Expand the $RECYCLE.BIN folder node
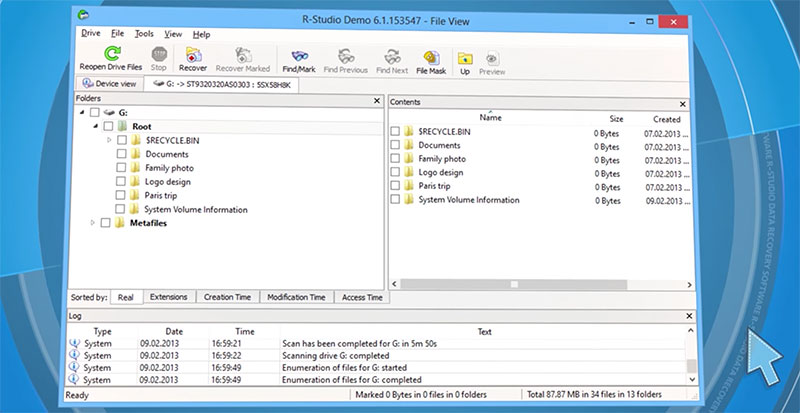Image resolution: width=800 pixels, height=413 pixels. click(x=109, y=141)
